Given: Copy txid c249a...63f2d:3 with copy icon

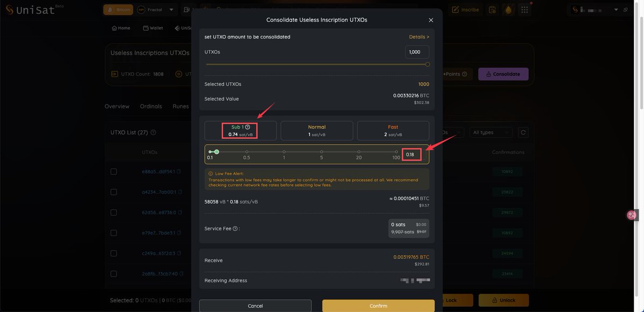Looking at the screenshot, I should [179, 253].
